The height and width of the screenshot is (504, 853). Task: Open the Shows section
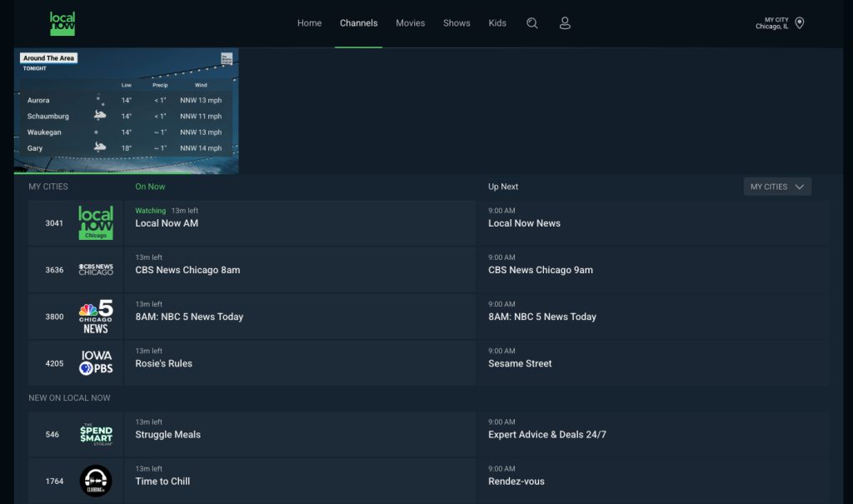(456, 22)
